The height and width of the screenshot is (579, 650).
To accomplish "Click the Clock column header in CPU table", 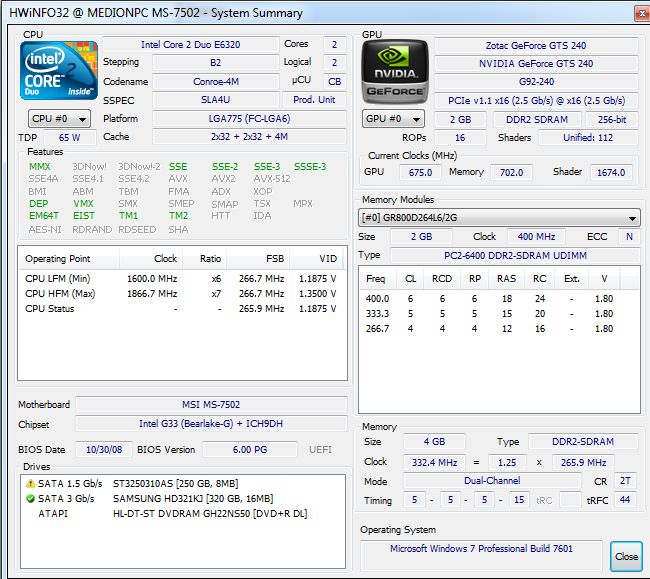I will pos(151,259).
